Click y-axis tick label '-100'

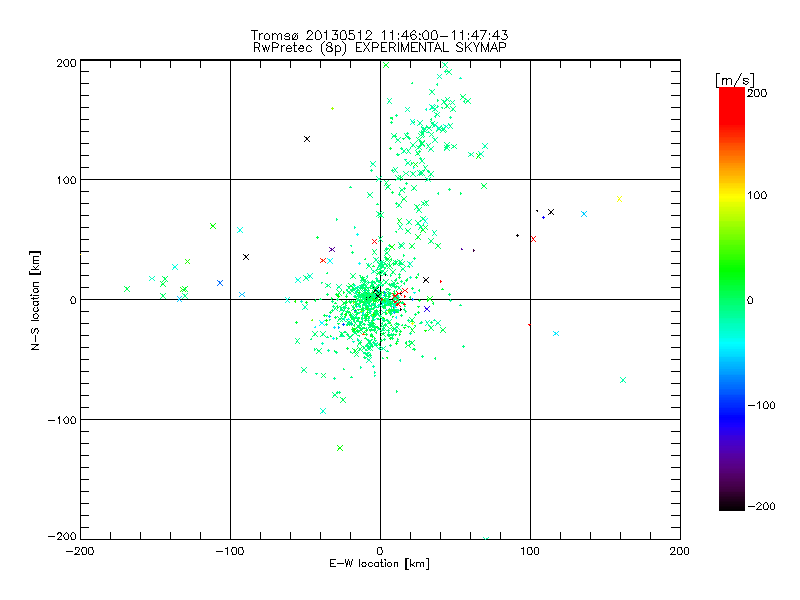[62, 420]
